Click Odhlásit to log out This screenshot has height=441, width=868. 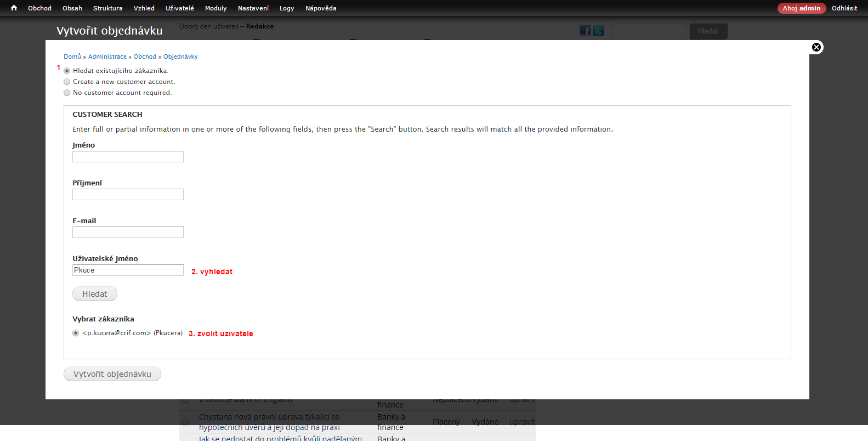[x=844, y=8]
